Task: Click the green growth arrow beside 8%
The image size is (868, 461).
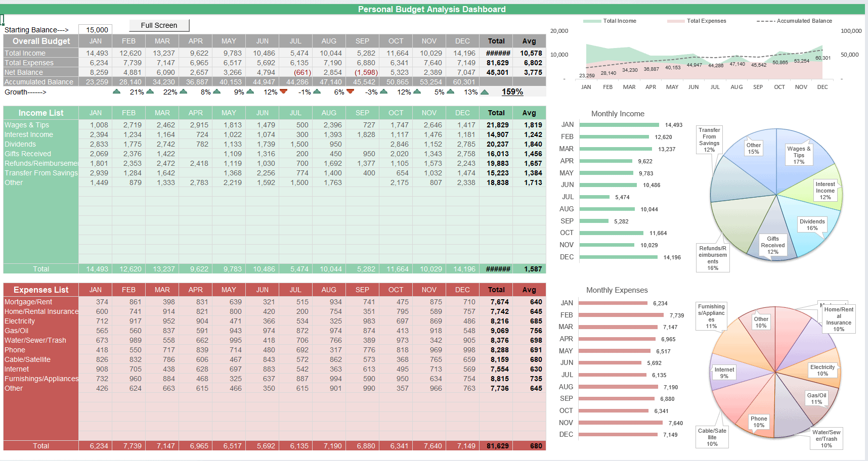Action: click(x=184, y=91)
